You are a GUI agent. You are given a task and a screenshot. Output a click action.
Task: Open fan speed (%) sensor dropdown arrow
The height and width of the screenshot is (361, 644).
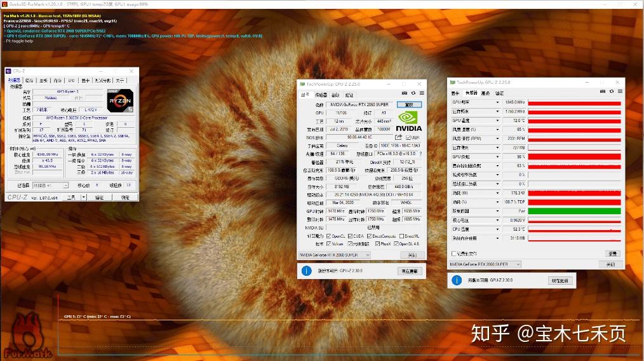tap(497, 130)
